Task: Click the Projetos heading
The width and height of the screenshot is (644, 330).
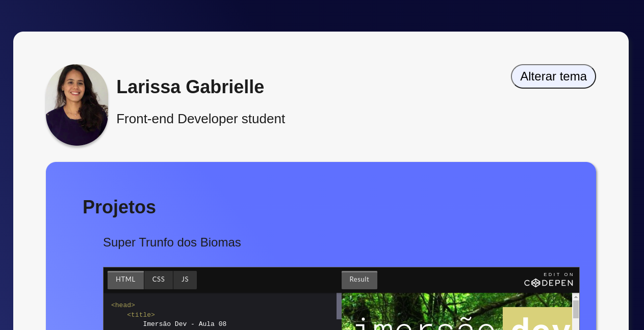Action: 119,207
